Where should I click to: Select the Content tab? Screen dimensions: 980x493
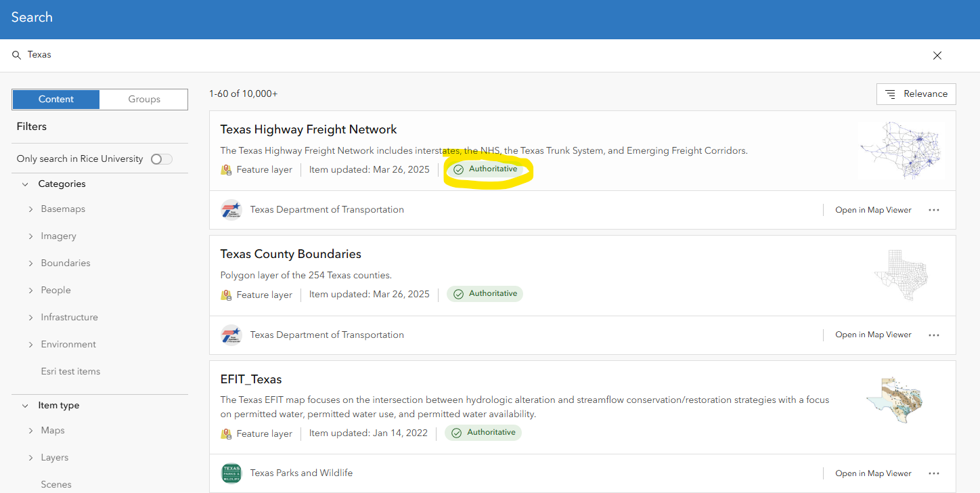[56, 99]
